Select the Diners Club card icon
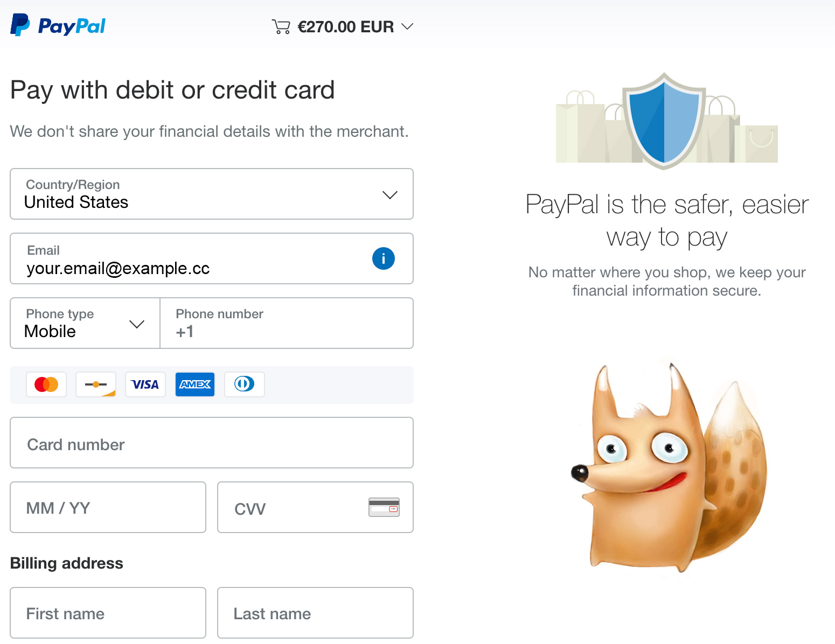The image size is (835, 644). pos(245,384)
